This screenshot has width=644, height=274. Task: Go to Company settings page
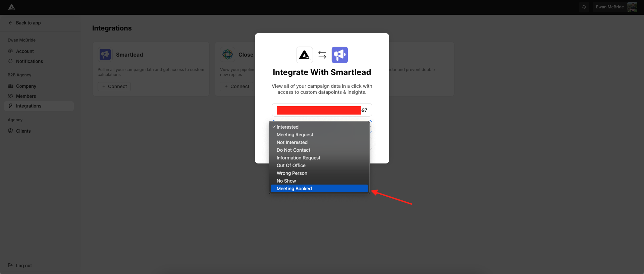click(26, 86)
